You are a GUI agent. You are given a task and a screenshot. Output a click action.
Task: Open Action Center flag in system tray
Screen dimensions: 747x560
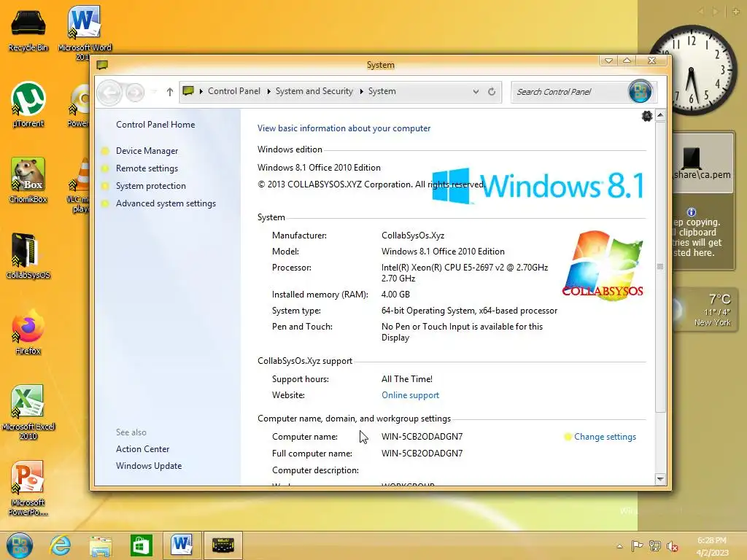pos(637,545)
